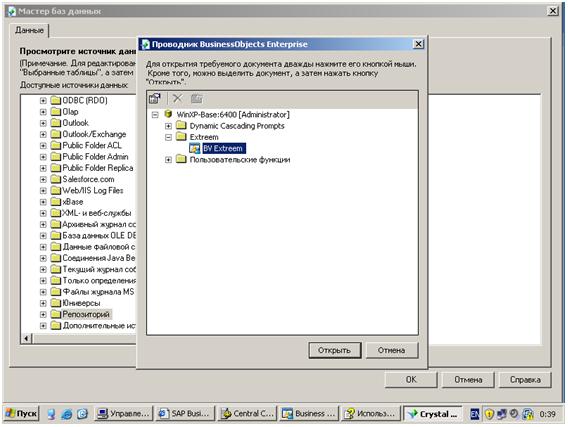Click Internet Explorer quick launch icon
The height and width of the screenshot is (427, 568).
[x=67, y=414]
